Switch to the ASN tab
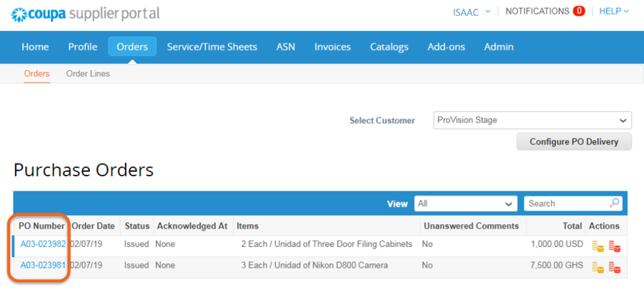Screen dimensions: 644x295 coord(285,47)
